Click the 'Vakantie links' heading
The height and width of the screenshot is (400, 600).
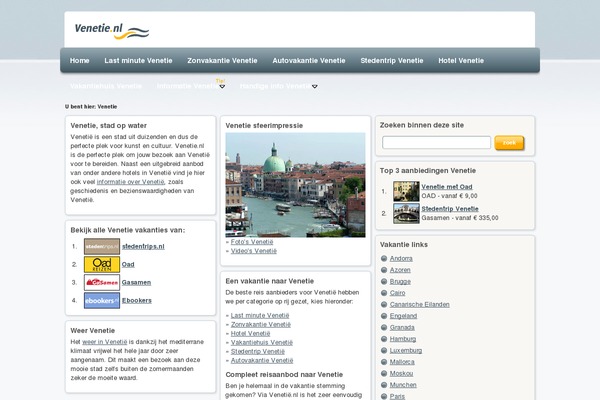pyautogui.click(x=404, y=245)
